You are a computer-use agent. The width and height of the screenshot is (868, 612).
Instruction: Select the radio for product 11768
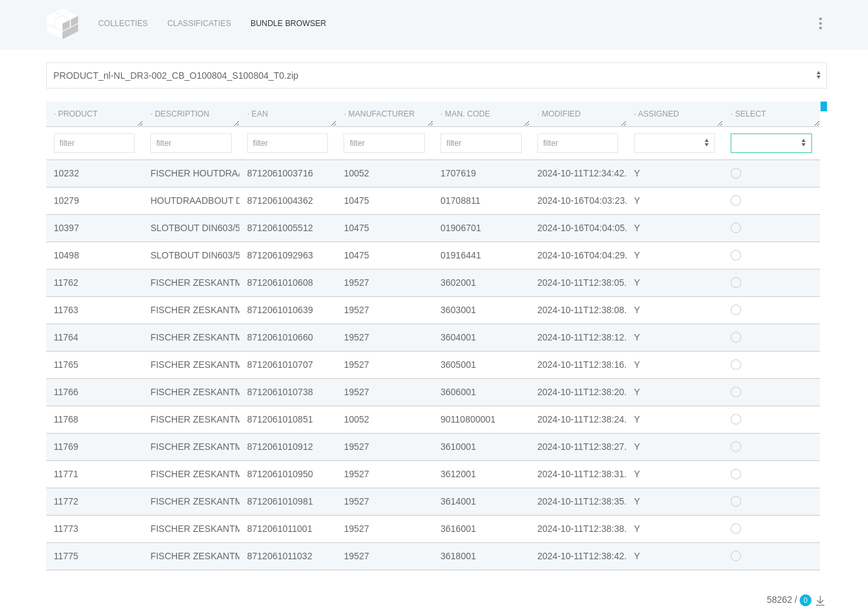coord(736,419)
